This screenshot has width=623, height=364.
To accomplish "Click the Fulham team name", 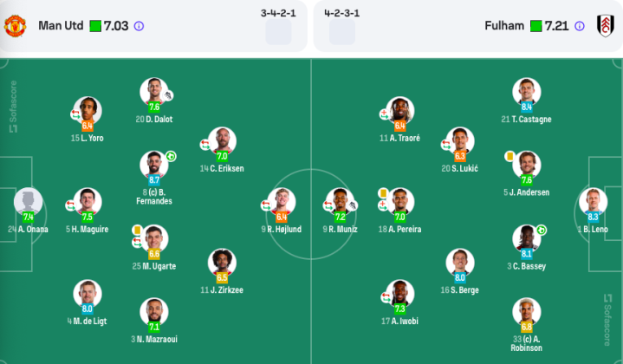I will point(504,26).
